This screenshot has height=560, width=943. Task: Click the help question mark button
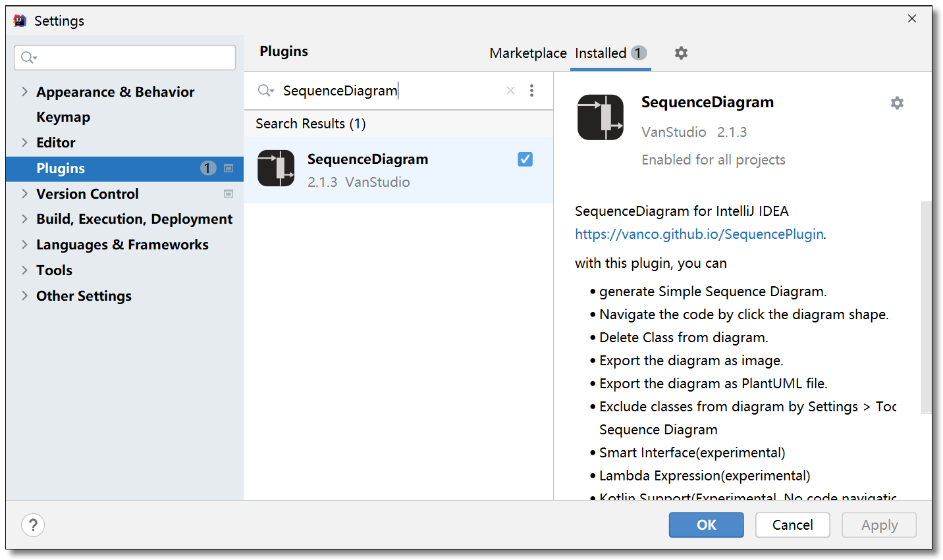point(33,525)
